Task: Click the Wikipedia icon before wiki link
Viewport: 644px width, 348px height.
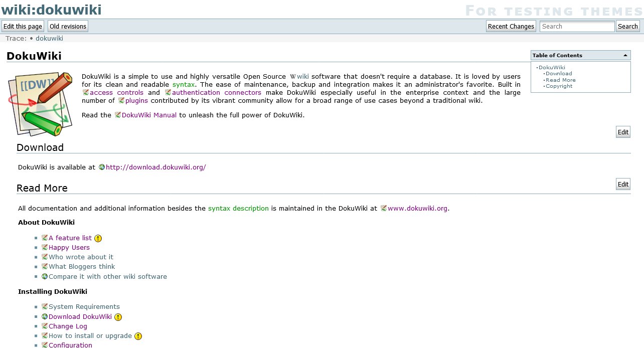Action: coord(293,77)
